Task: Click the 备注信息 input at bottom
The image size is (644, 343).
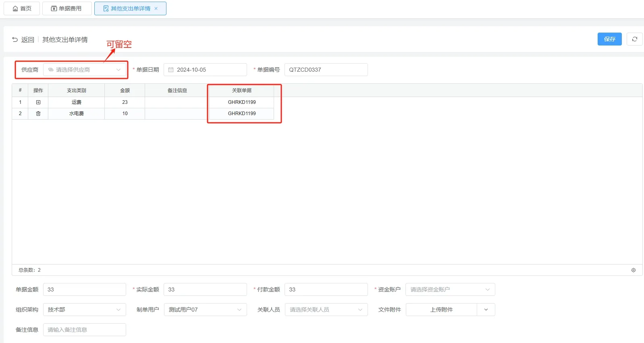Action: pyautogui.click(x=84, y=330)
